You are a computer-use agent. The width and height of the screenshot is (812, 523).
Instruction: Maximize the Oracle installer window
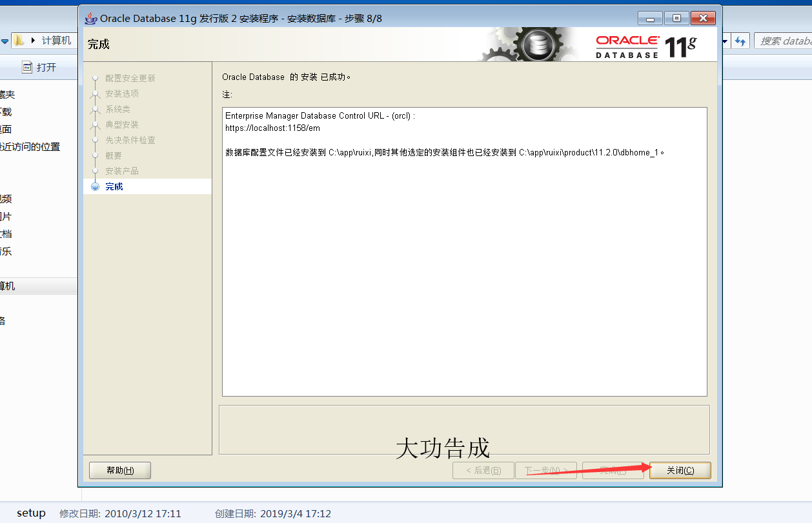[x=676, y=18]
